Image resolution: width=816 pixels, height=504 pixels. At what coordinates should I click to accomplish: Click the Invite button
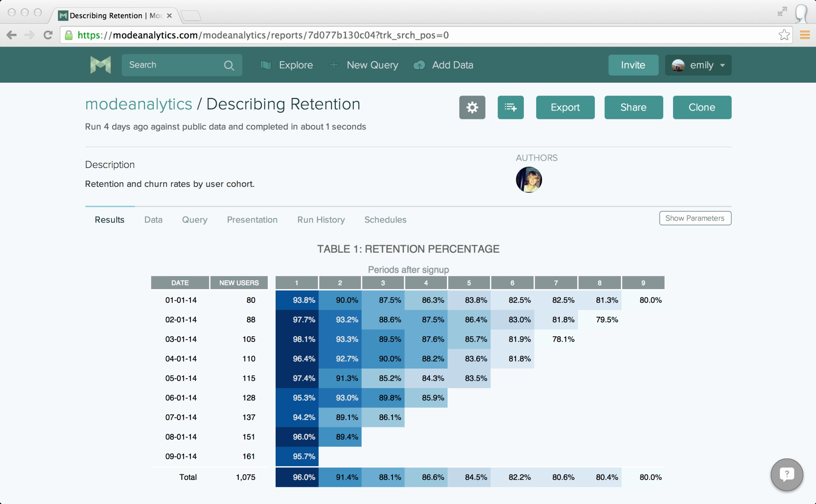click(633, 65)
